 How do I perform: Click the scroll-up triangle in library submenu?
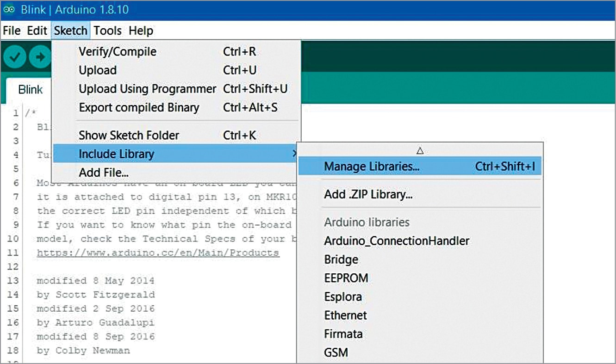click(x=420, y=150)
